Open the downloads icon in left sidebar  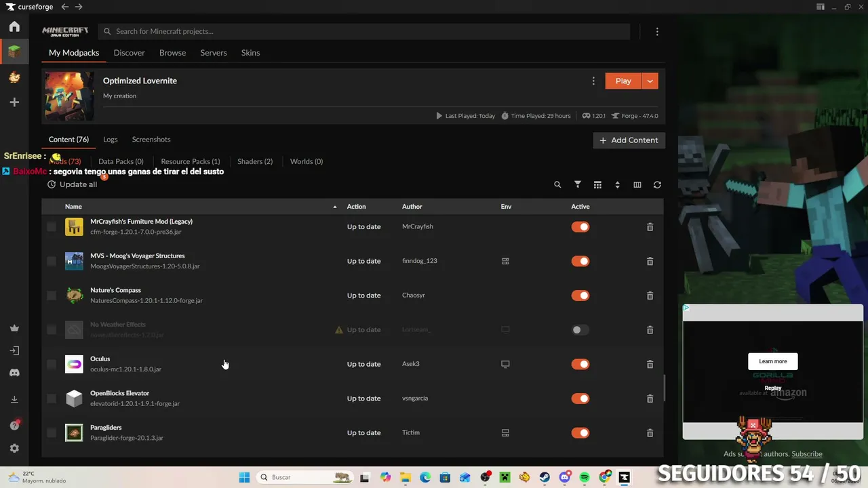14,400
